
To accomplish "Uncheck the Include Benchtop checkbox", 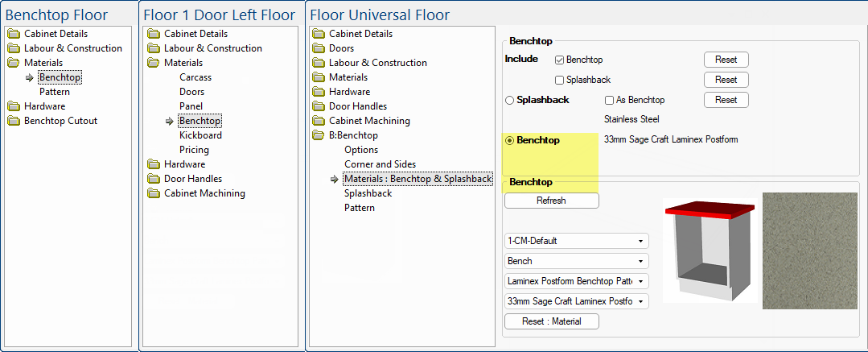I will click(x=560, y=60).
